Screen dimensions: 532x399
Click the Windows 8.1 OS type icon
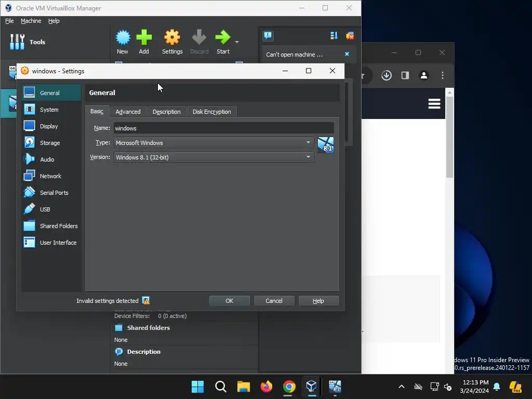click(326, 145)
